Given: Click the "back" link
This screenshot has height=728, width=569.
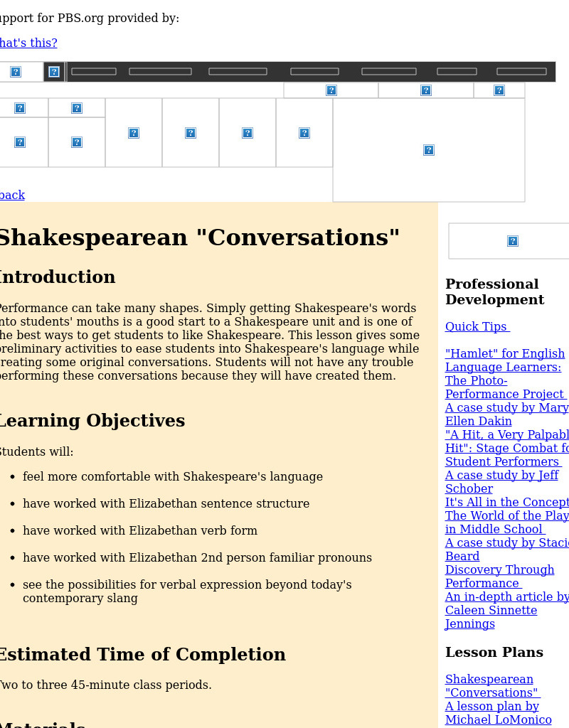Looking at the screenshot, I should pyautogui.click(x=12, y=195).
